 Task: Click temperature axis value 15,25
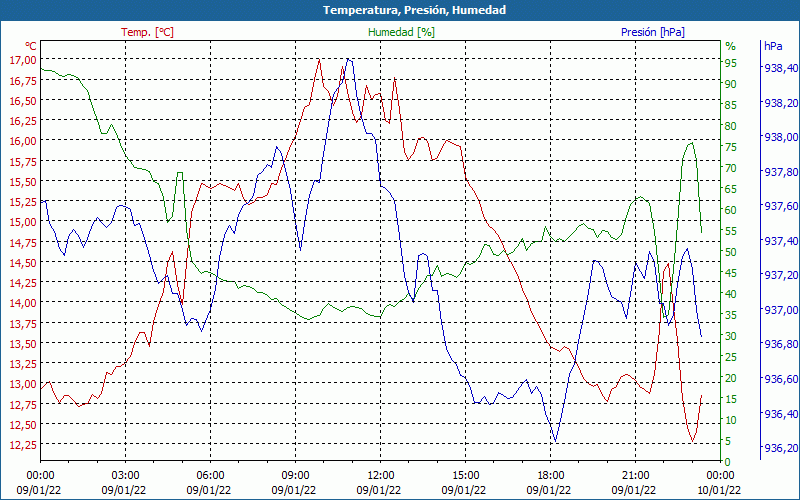pyautogui.click(x=23, y=202)
